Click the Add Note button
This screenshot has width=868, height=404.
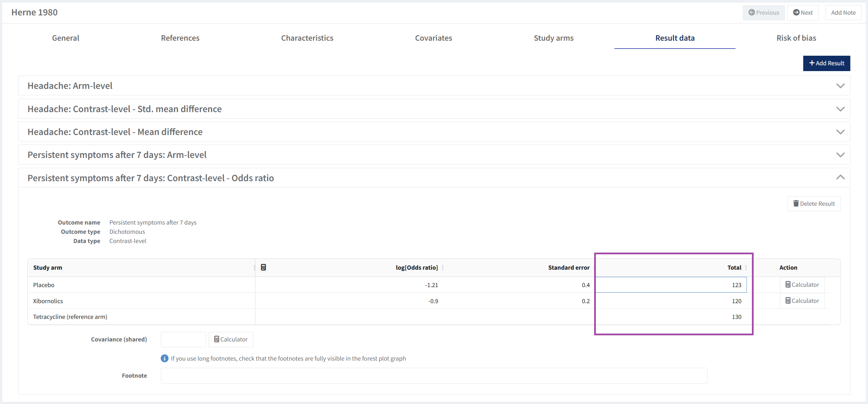pyautogui.click(x=843, y=13)
